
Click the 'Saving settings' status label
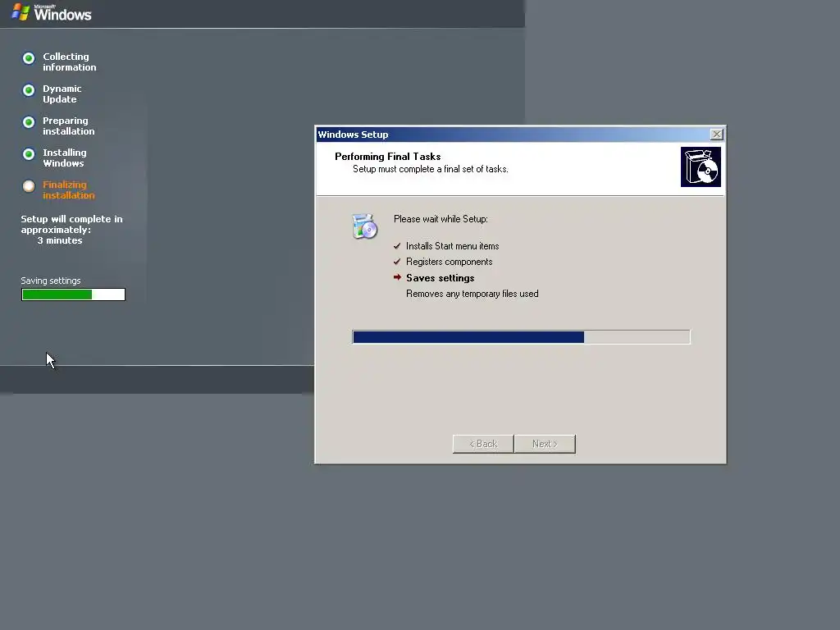click(51, 281)
